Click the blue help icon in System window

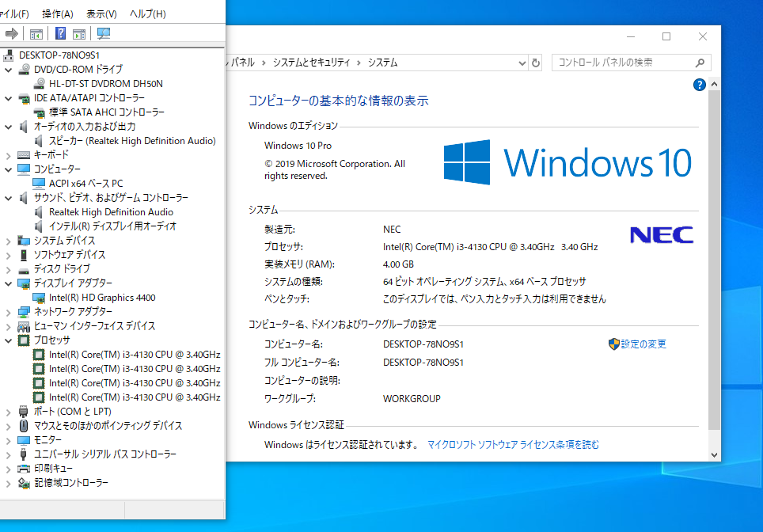(699, 85)
